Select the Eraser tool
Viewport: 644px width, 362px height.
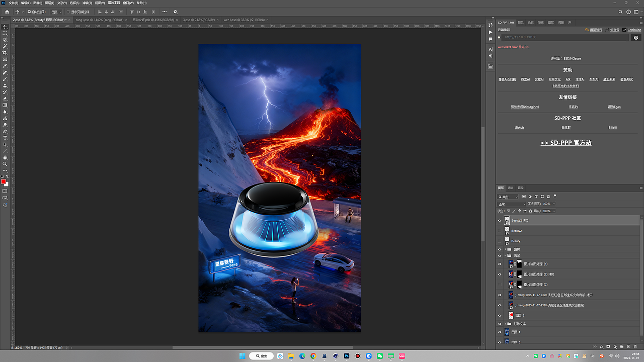point(5,99)
